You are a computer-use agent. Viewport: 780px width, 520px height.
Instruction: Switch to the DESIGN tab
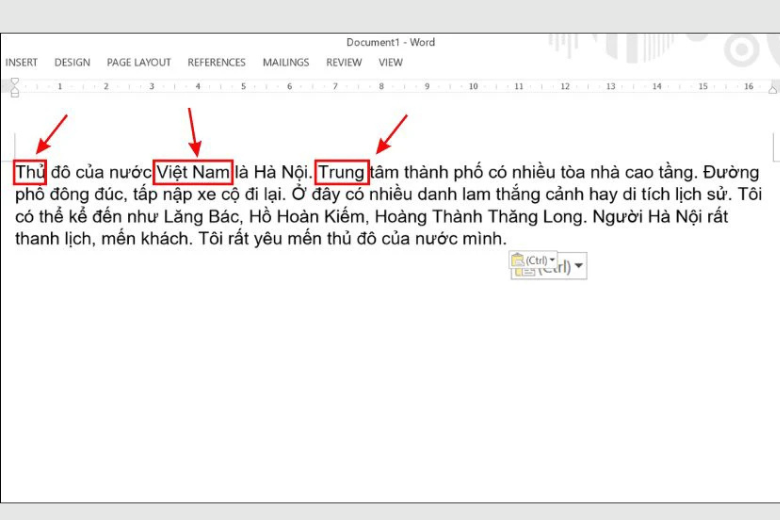[x=72, y=63]
